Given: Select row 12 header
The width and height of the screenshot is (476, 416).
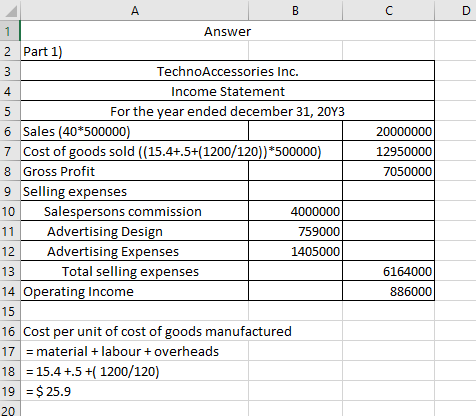Looking at the screenshot, I should click(x=10, y=251).
